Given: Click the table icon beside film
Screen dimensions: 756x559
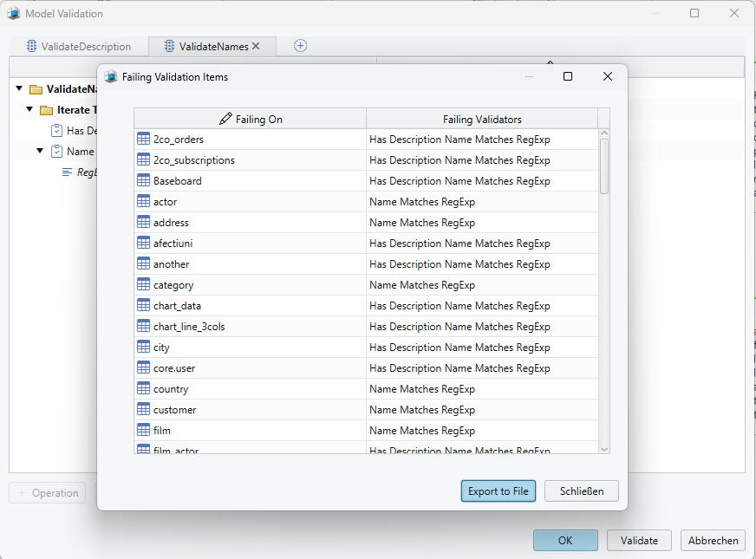Looking at the screenshot, I should pyautogui.click(x=143, y=430).
